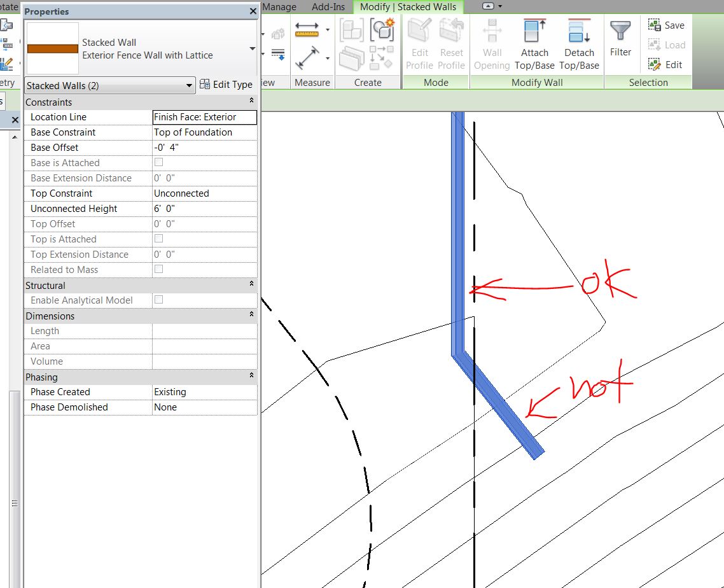Open the selection Filter tool
The image size is (724, 588).
(620, 38)
